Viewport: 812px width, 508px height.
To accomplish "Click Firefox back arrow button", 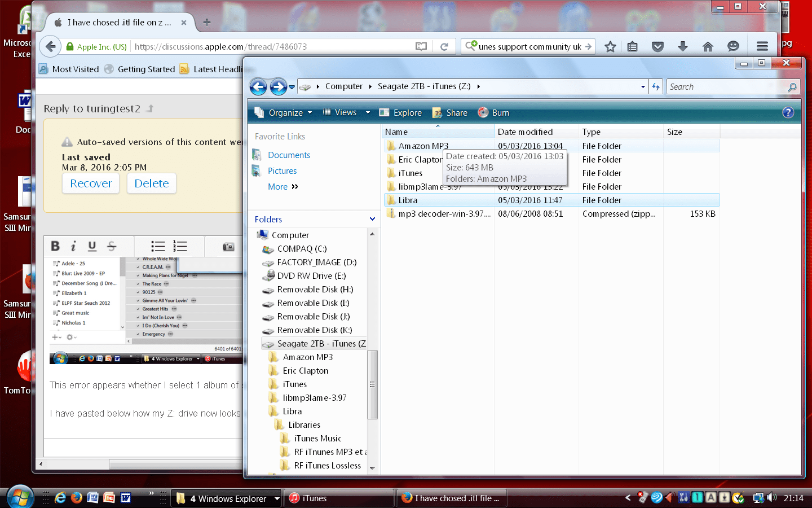I will point(51,46).
